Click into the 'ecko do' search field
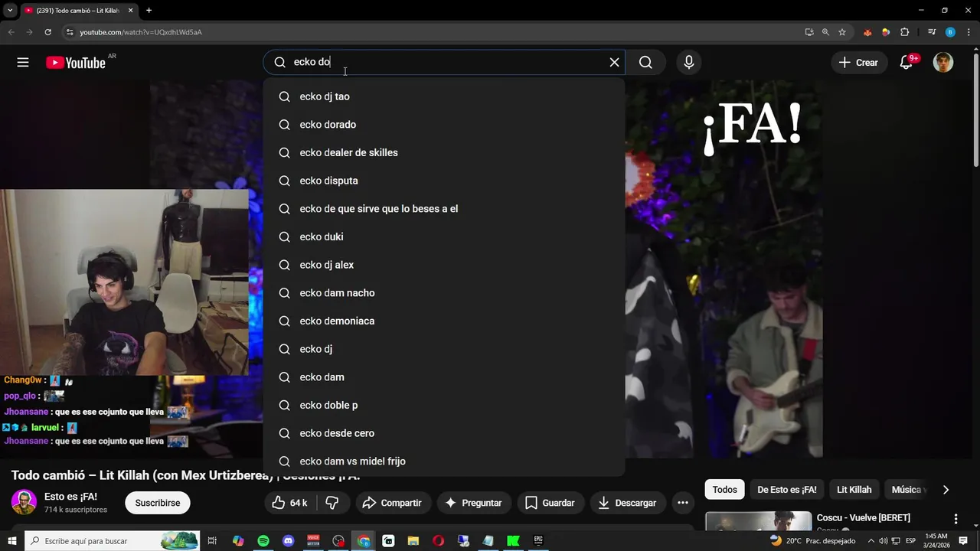 click(444, 62)
